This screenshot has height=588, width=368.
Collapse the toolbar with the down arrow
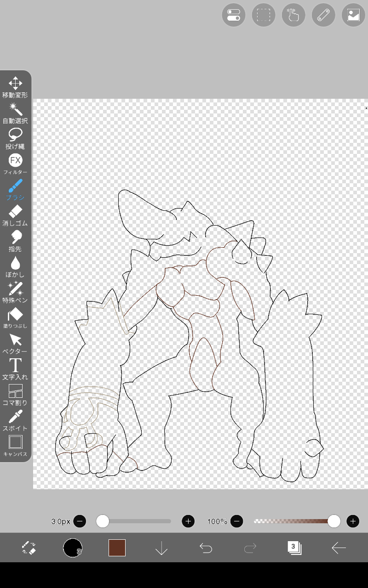(161, 548)
